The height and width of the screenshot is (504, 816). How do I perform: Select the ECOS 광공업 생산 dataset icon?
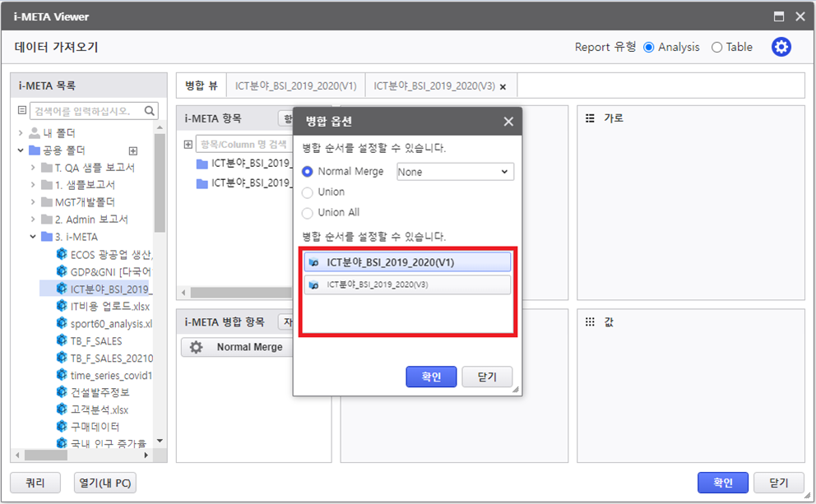coord(61,254)
